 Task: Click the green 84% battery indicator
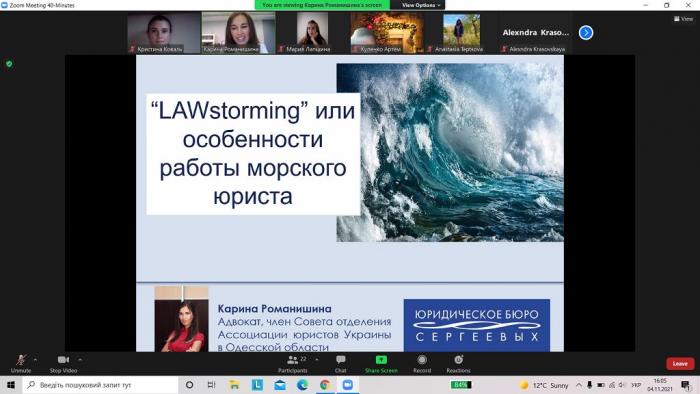pyautogui.click(x=461, y=385)
